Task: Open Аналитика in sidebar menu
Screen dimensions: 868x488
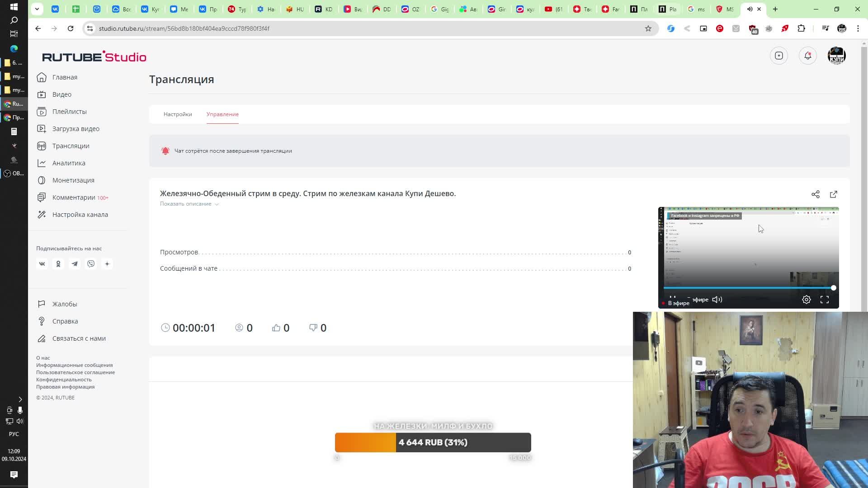Action: (69, 163)
